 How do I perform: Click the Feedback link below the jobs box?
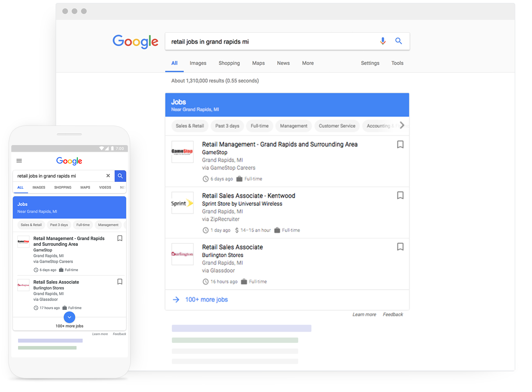[x=393, y=314]
